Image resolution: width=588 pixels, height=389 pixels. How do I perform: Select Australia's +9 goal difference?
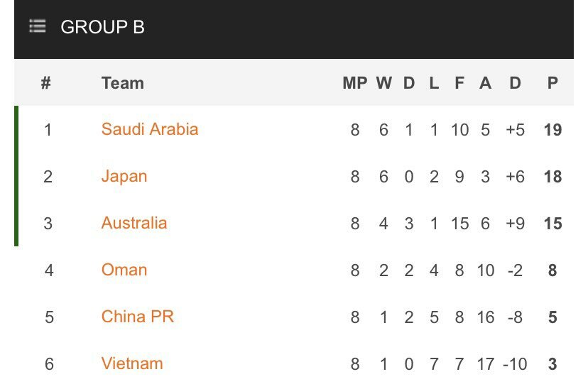tap(516, 224)
